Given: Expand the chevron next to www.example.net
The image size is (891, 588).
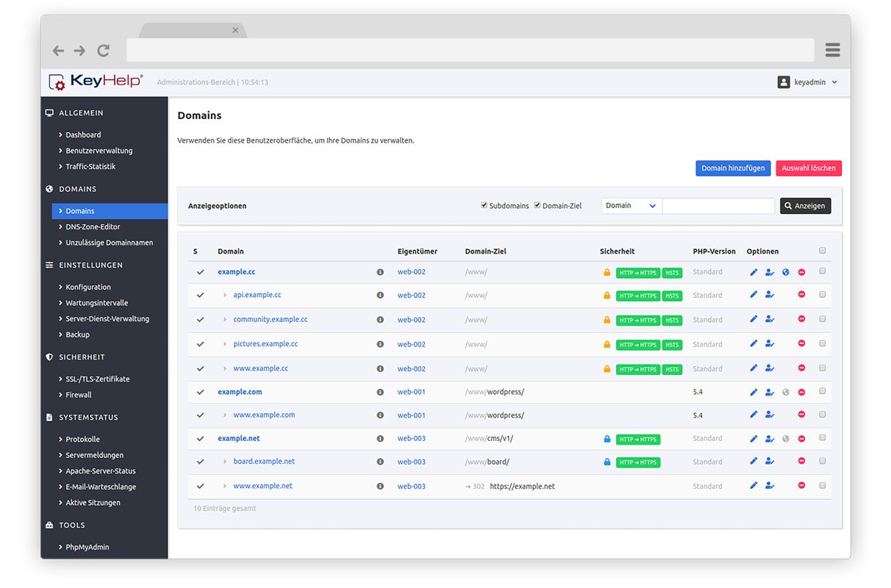Looking at the screenshot, I should click(224, 486).
